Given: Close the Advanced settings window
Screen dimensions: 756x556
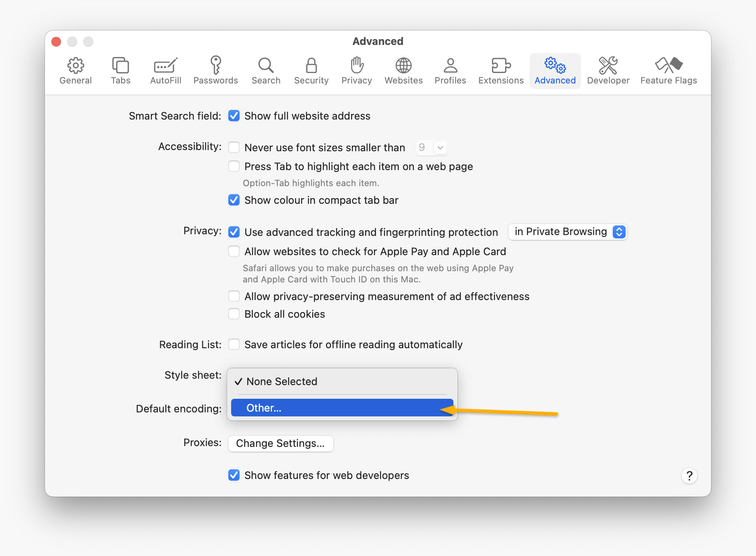Looking at the screenshot, I should pyautogui.click(x=56, y=42).
